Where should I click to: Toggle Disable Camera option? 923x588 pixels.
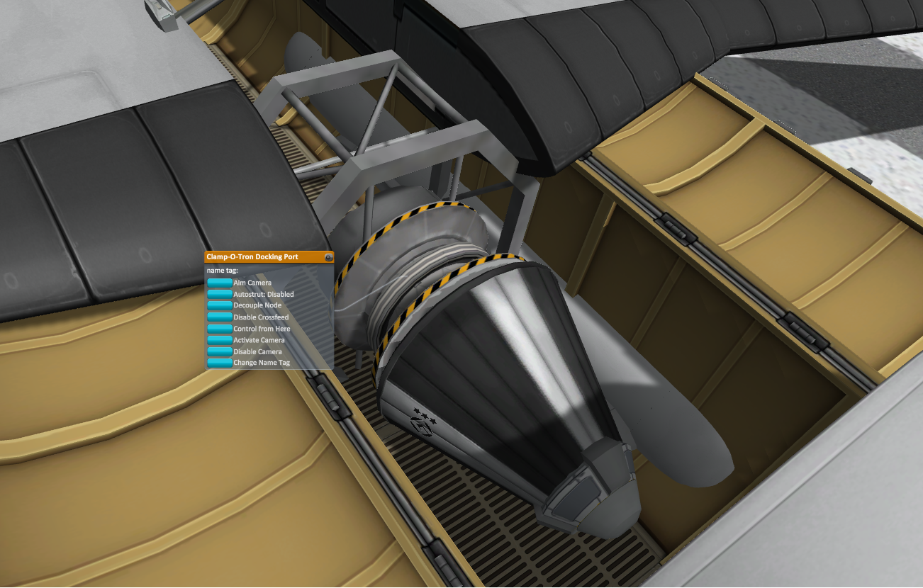(220, 351)
